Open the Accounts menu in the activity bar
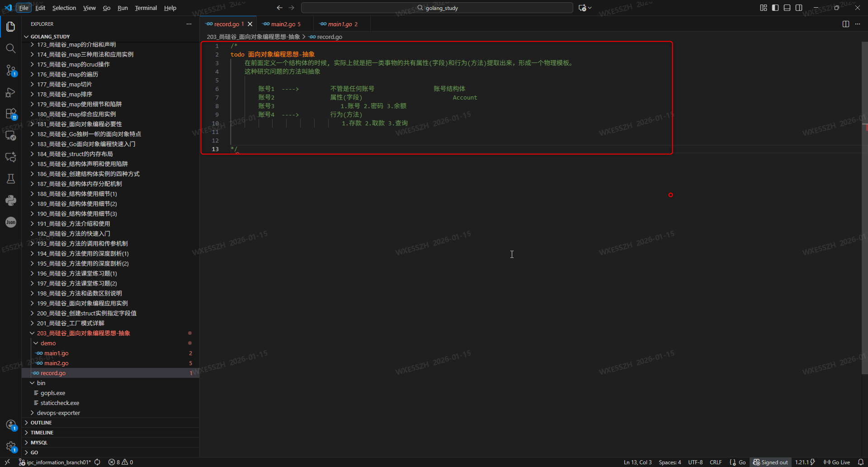Viewport: 868px width, 467px height. coord(11,425)
